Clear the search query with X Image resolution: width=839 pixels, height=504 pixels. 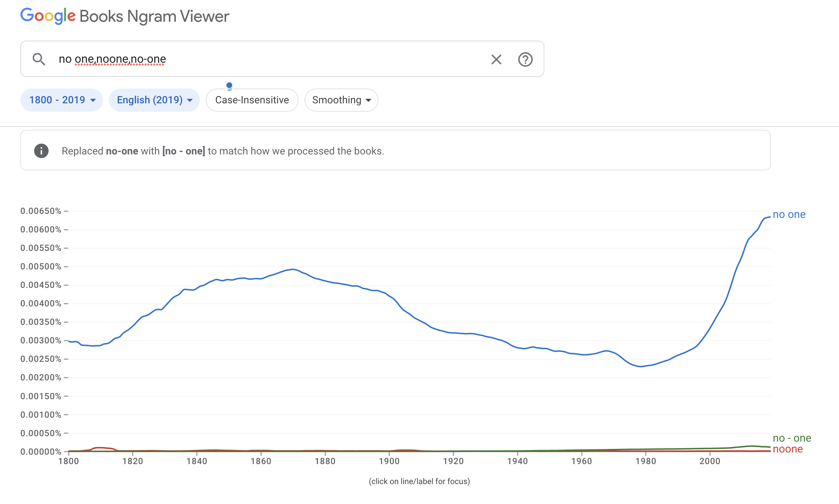(x=496, y=59)
